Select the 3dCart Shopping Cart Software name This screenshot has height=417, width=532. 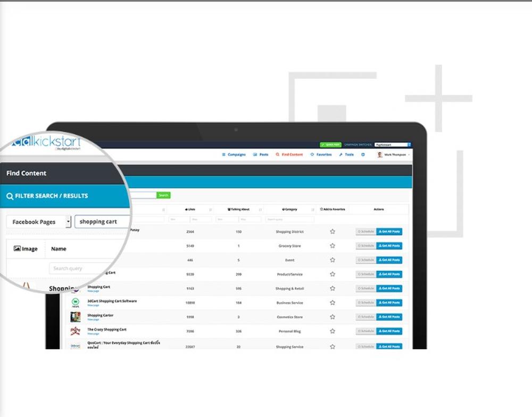pos(112,301)
